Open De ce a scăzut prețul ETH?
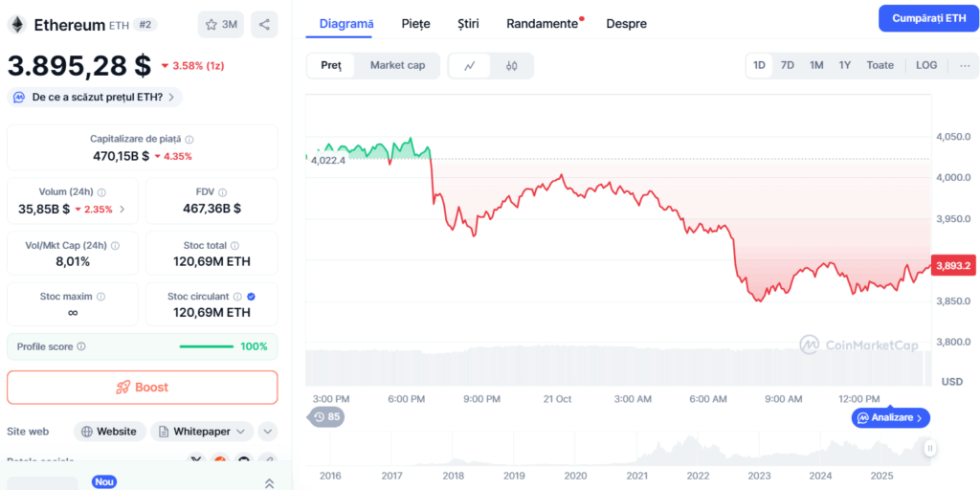980x490 pixels. tap(95, 98)
